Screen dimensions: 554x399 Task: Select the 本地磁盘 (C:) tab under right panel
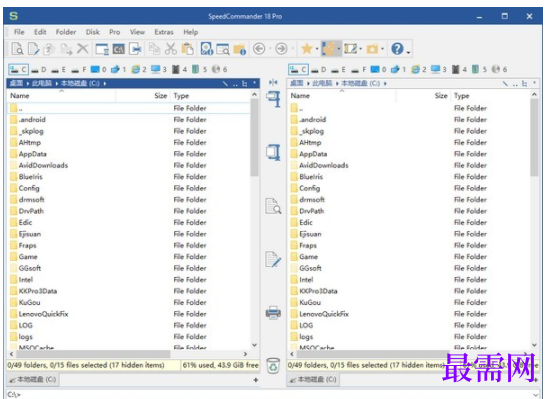pyautogui.click(x=313, y=380)
